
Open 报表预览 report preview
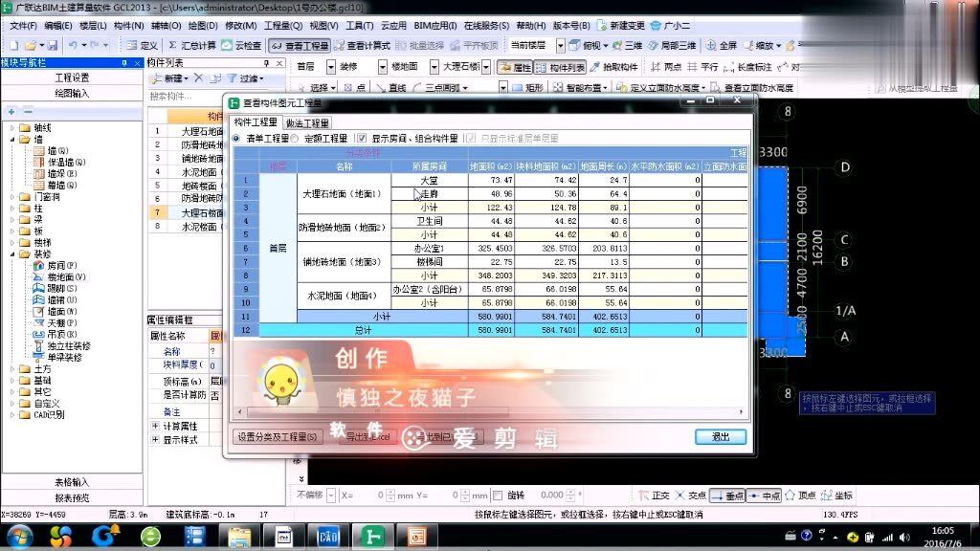coord(72,497)
